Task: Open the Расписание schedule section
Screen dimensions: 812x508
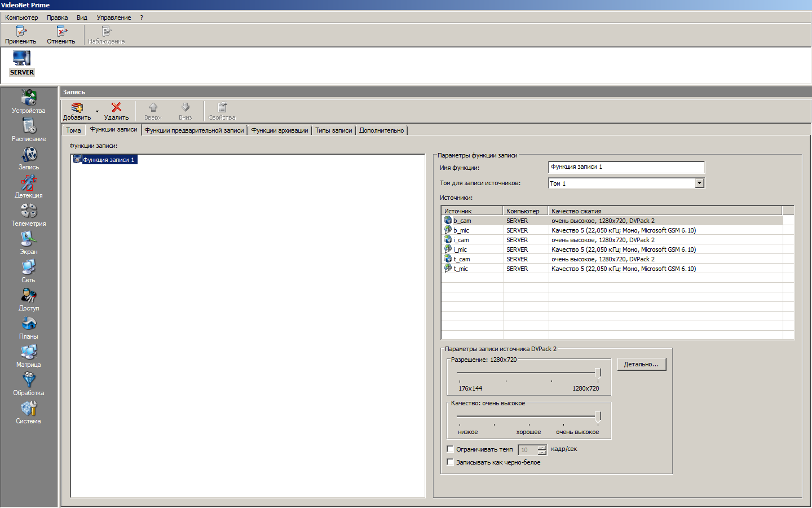Action: point(29,129)
